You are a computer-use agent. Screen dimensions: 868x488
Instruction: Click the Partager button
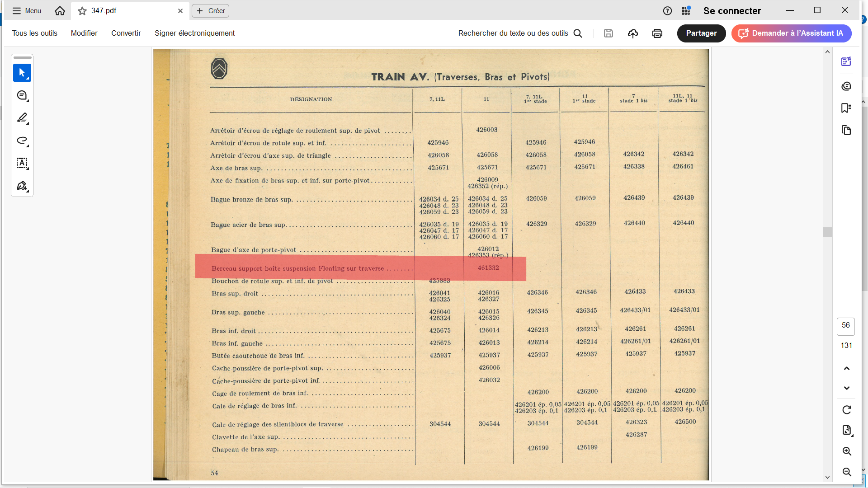tap(701, 33)
